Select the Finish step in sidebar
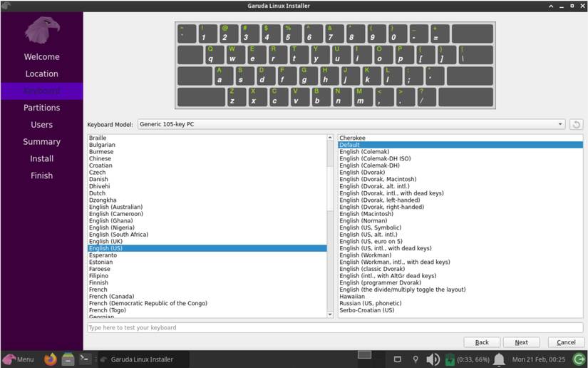This screenshot has height=368, width=588. 41,175
